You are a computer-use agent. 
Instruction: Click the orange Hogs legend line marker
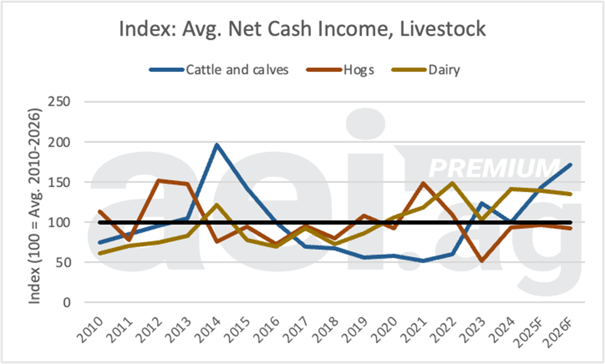(x=323, y=69)
